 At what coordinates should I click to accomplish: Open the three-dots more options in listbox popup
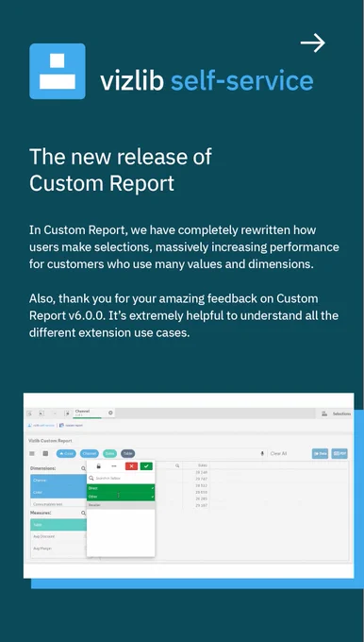pos(114,466)
